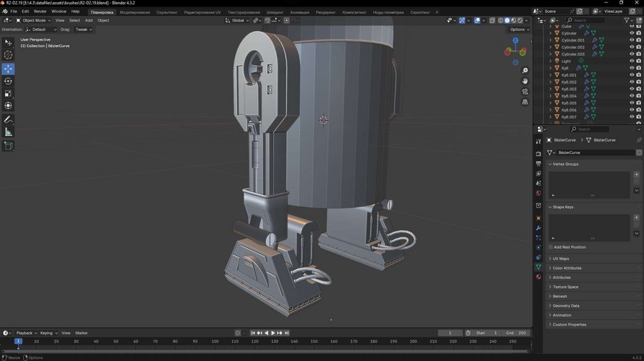Screen dimensions: 644x361
Task: Hide the Light object with its eye icon
Action: (631, 61)
